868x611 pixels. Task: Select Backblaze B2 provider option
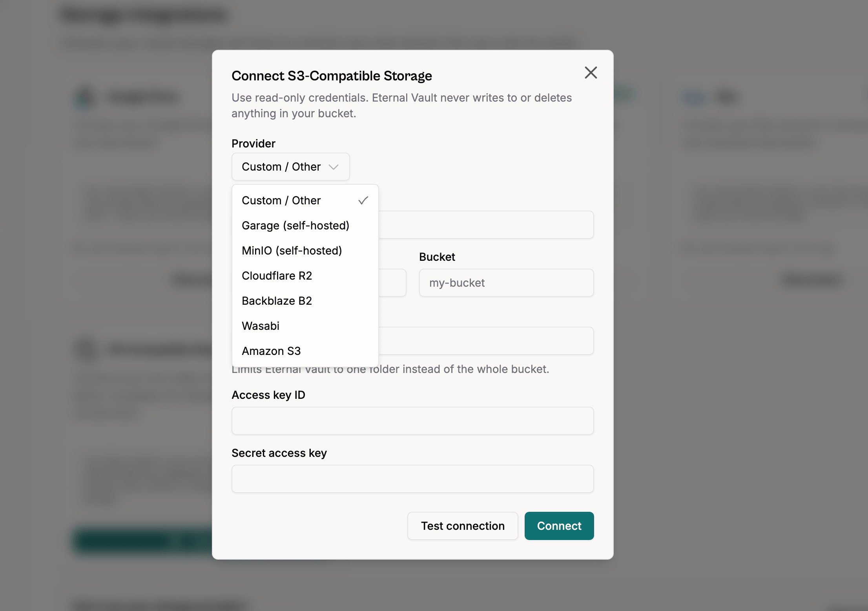pyautogui.click(x=305, y=301)
